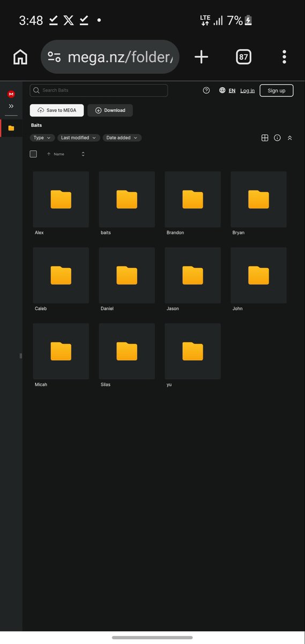Open the Type filter dropdown
The height and width of the screenshot is (644, 305).
[x=42, y=138]
